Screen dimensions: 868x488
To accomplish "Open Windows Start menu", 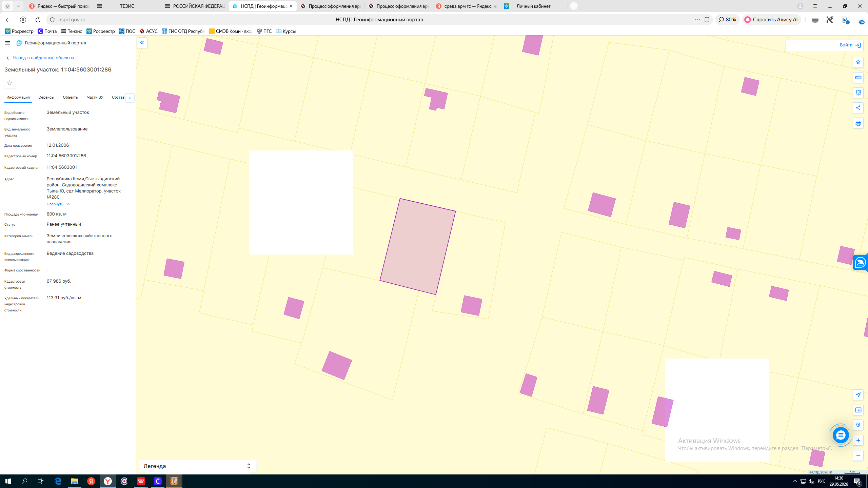I will 8,481.
